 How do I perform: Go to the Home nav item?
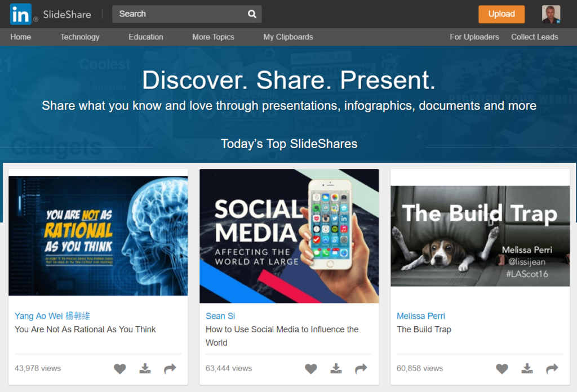21,37
